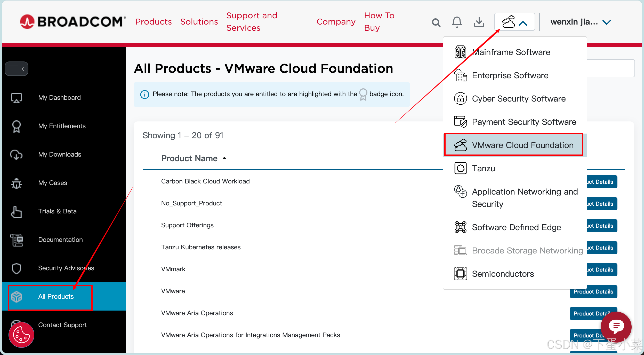Click Support Offerings row text
Screen dimensions: 644x355
click(187, 225)
